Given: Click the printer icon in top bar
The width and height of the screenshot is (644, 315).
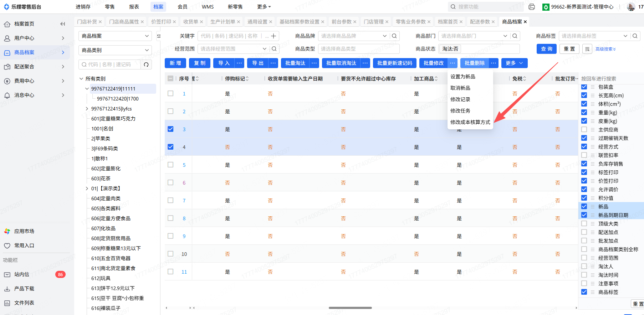Looking at the screenshot, I should (532, 7).
